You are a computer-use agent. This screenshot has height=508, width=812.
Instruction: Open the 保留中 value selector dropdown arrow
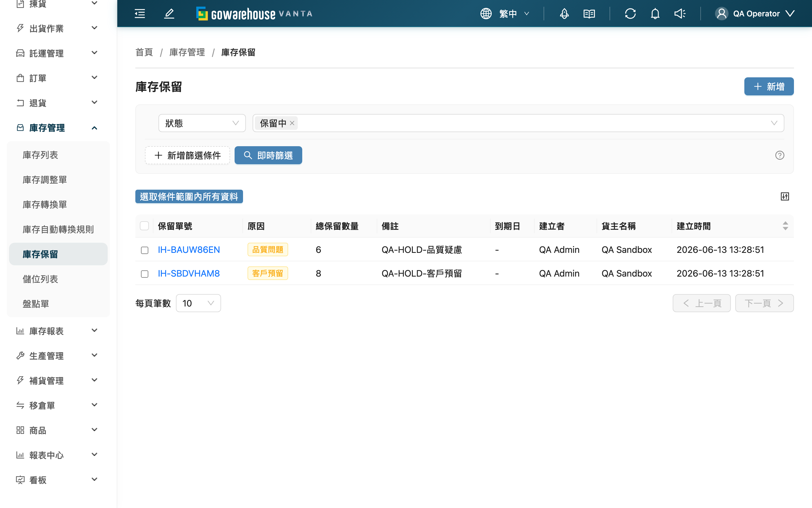(774, 123)
